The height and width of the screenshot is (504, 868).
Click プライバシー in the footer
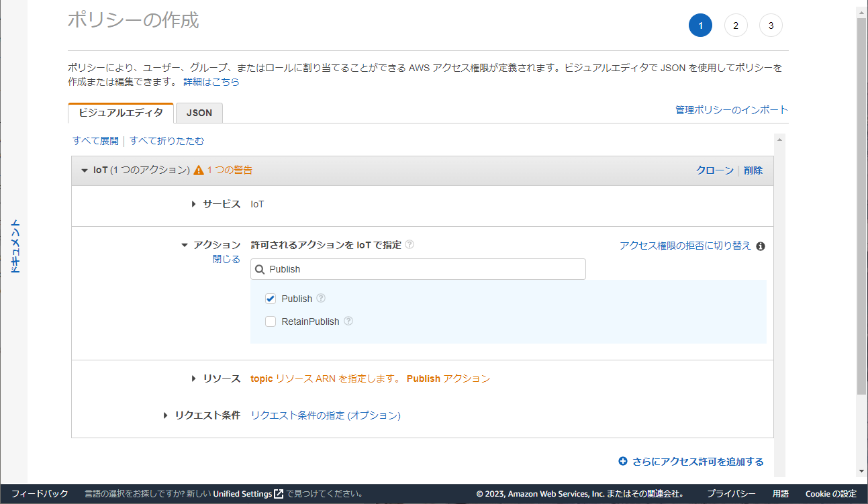pyautogui.click(x=731, y=494)
